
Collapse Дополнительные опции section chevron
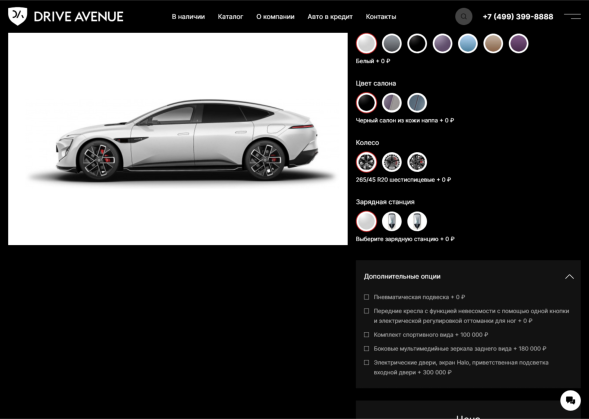pos(569,277)
